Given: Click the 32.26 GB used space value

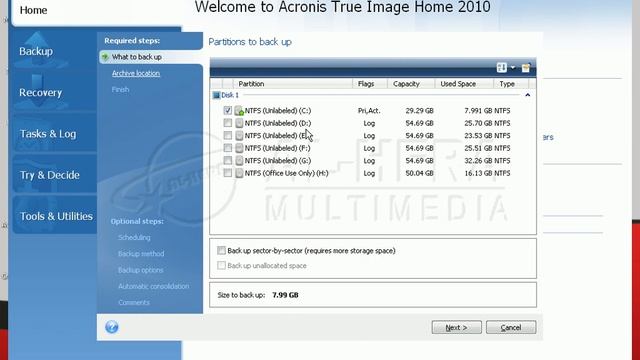Looking at the screenshot, I should [x=478, y=161].
